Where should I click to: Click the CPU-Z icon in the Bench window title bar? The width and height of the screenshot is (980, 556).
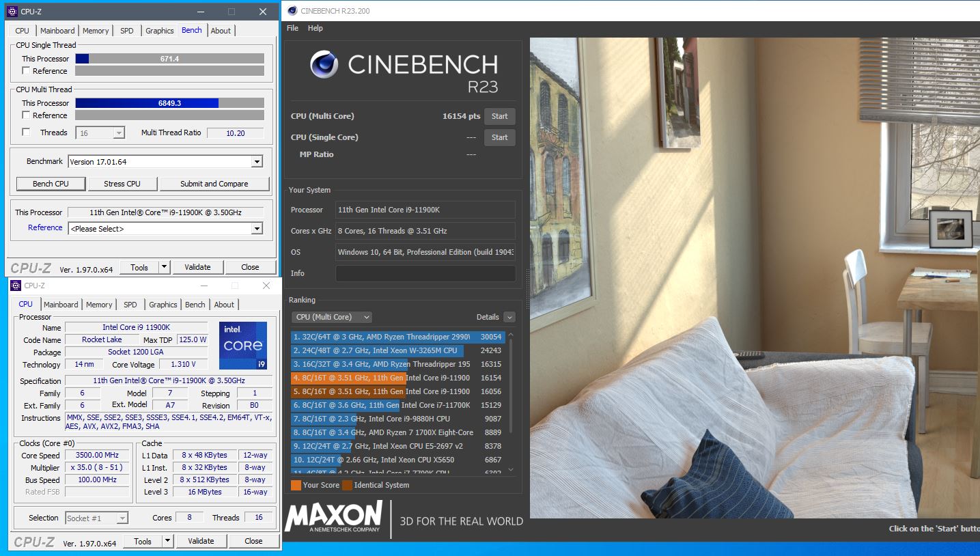click(x=12, y=12)
